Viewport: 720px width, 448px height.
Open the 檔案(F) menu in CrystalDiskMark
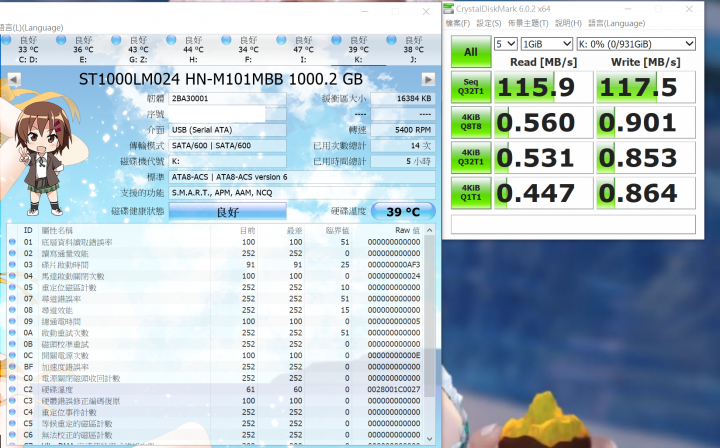click(458, 23)
